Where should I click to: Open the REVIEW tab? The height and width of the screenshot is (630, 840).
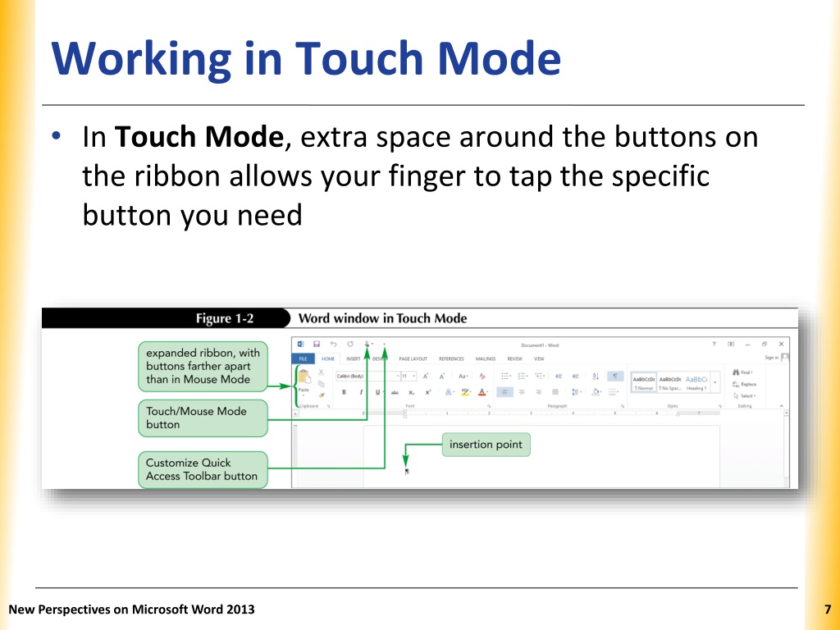[x=515, y=359]
